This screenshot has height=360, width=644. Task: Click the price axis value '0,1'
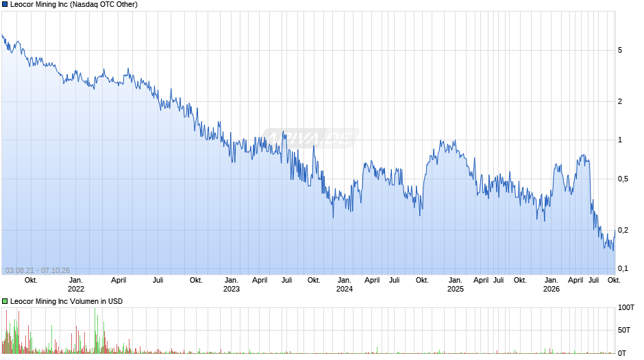click(623, 269)
